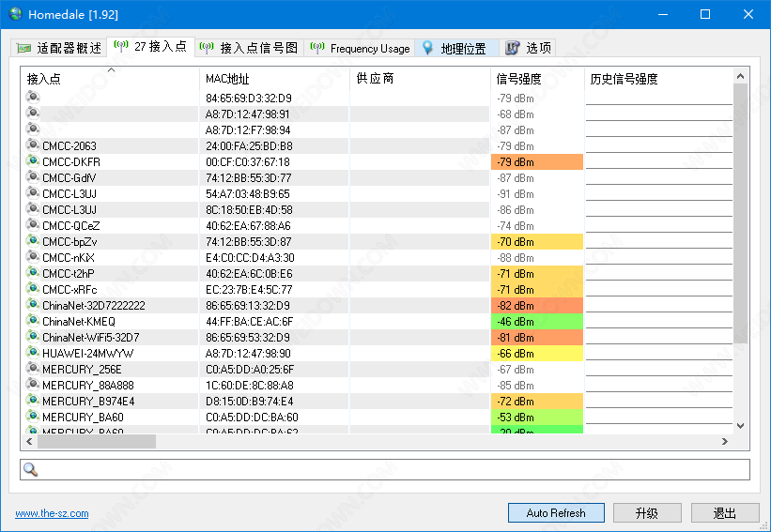
Task: Click access point icon for ChinaNet-KMEQ
Action: (x=33, y=320)
